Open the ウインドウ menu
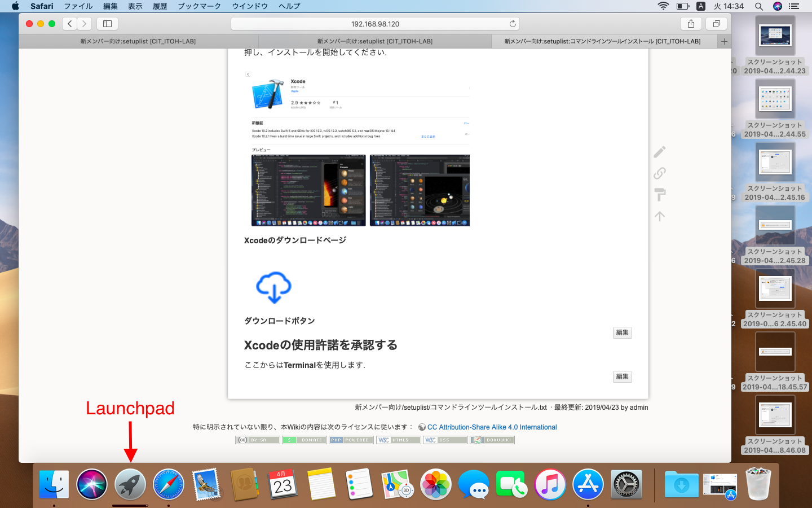This screenshot has width=812, height=508. tap(250, 6)
